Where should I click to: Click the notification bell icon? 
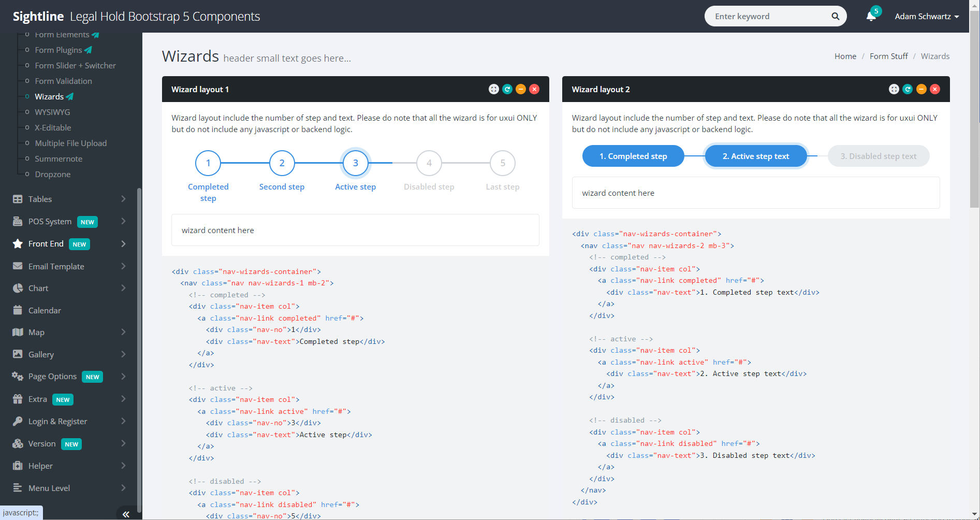[871, 17]
